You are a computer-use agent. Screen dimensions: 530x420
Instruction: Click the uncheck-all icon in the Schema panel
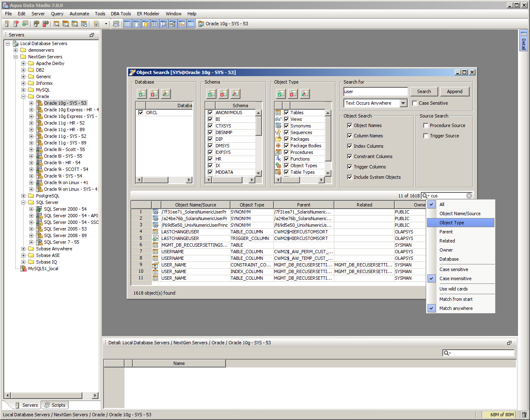[223, 94]
